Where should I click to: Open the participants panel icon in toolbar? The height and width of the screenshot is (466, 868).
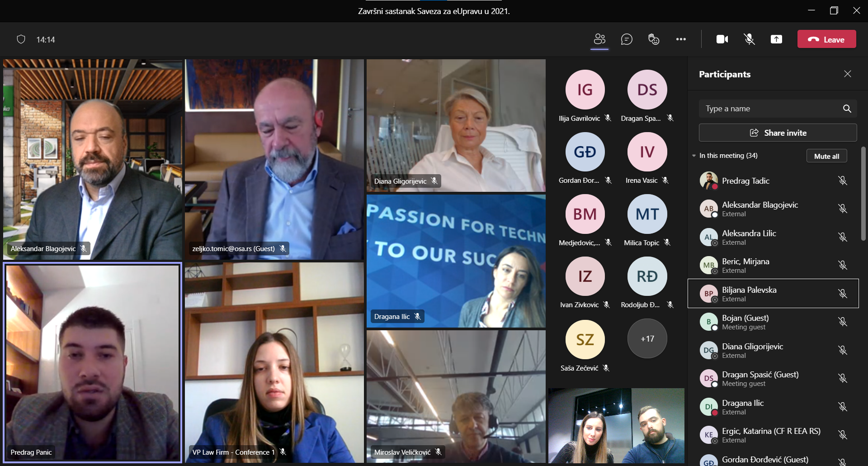(599, 39)
